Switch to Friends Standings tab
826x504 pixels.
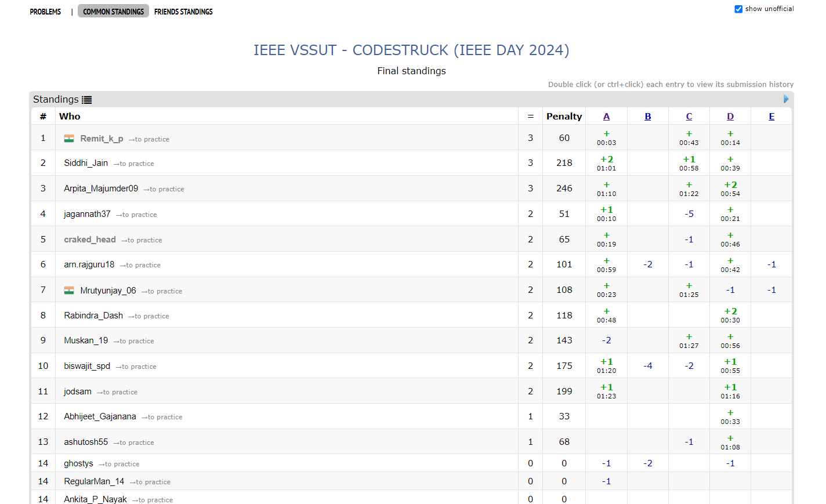tap(183, 12)
